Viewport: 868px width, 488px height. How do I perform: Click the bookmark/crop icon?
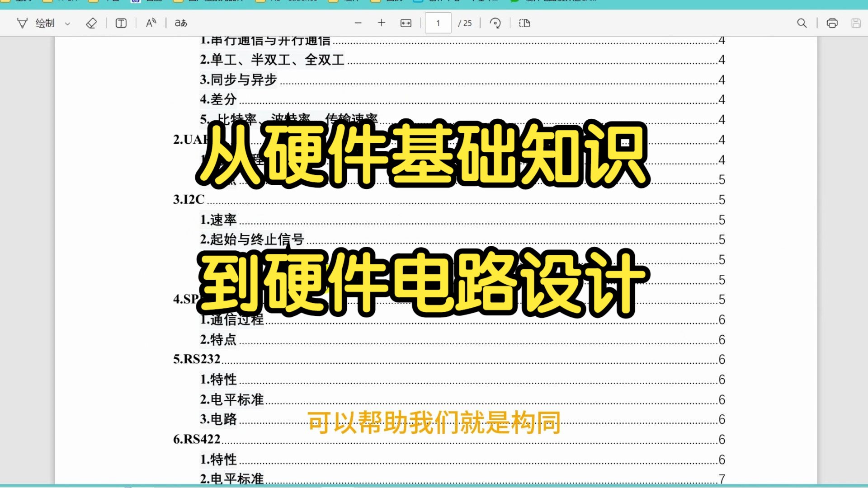tap(524, 23)
